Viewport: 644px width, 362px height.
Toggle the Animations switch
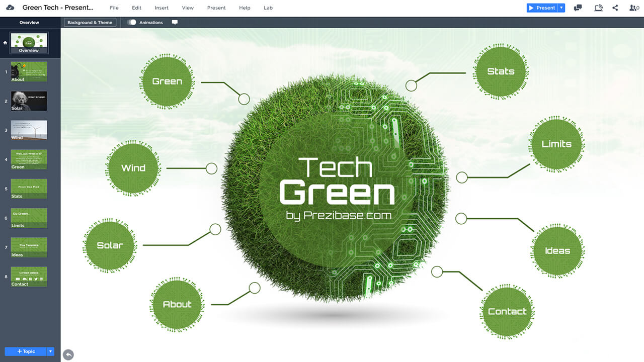(x=132, y=23)
